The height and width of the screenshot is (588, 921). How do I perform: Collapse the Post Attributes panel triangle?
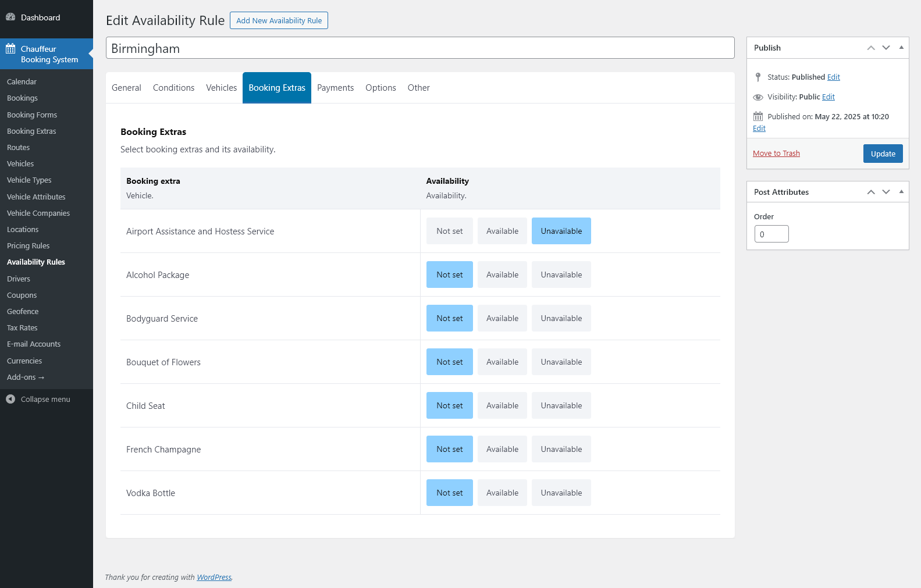point(901,192)
